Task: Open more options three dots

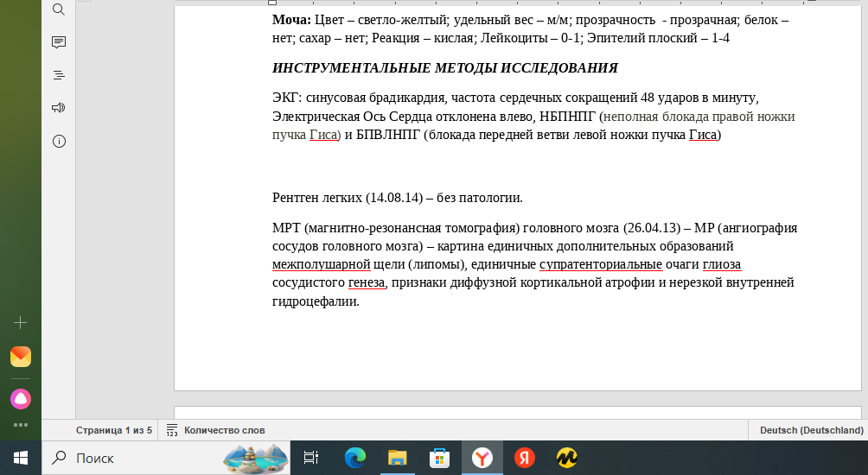Action: point(21,425)
